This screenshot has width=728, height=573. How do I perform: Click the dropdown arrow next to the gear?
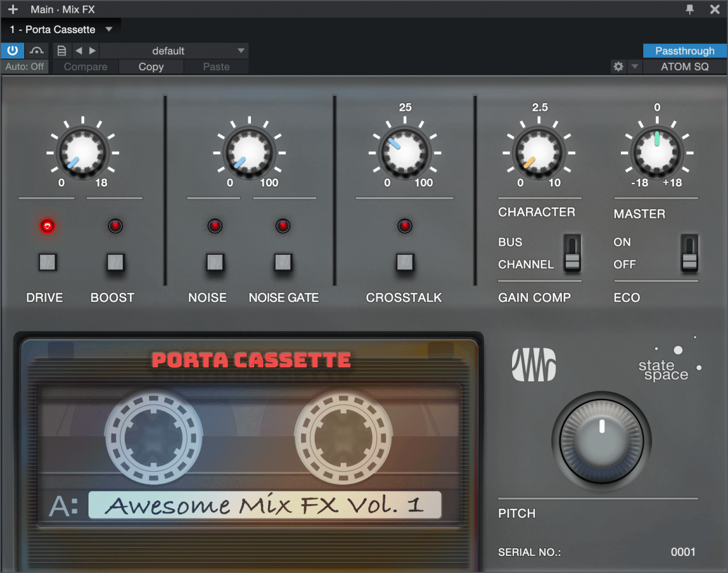pyautogui.click(x=634, y=66)
